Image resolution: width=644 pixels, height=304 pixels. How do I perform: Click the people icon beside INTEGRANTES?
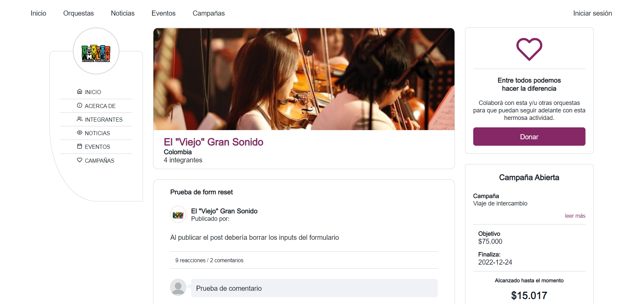[80, 119]
